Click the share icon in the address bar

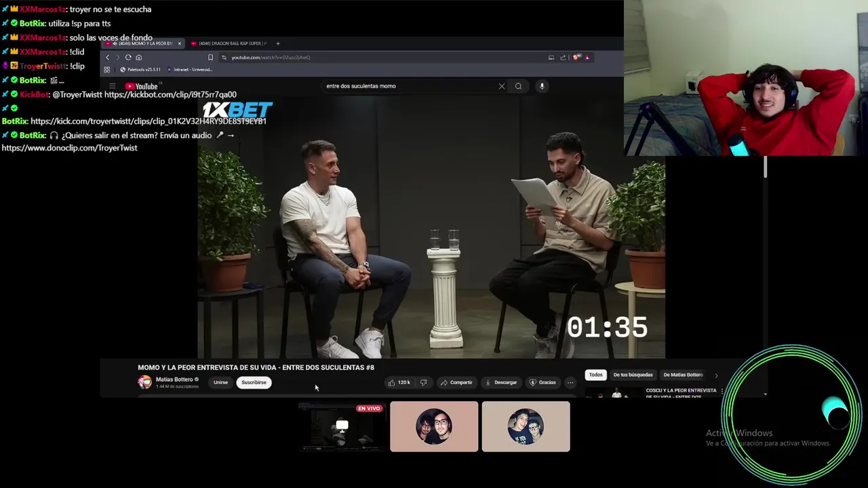[x=563, y=58]
